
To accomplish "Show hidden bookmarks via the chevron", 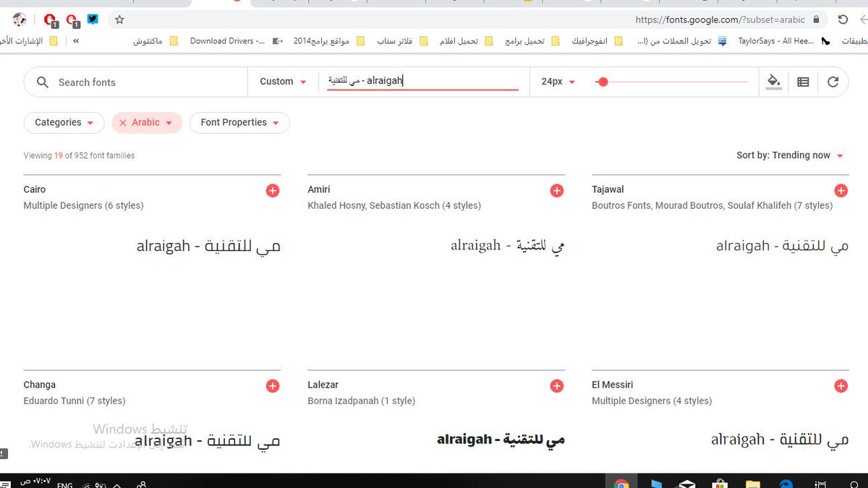I will 76,41.
